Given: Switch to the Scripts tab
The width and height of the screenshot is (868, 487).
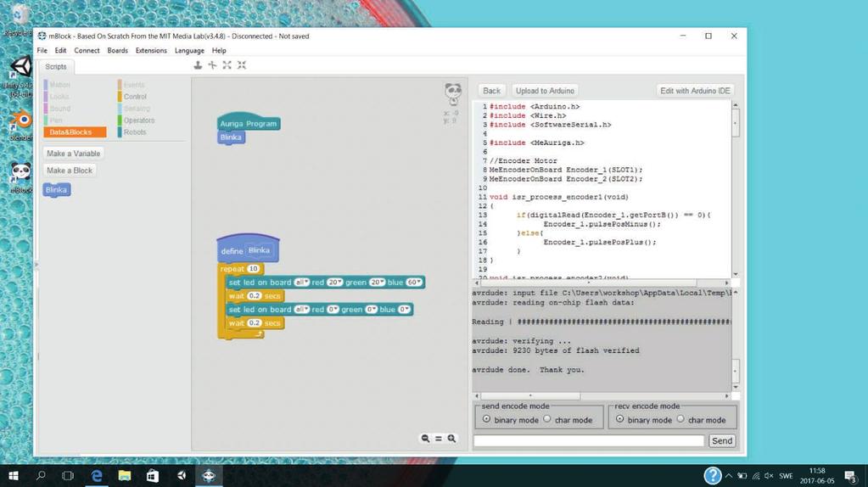Looking at the screenshot, I should [56, 66].
